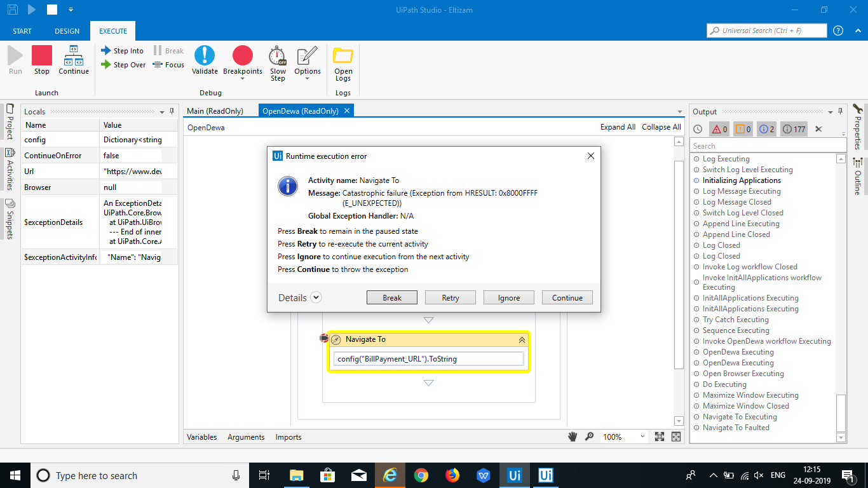The width and height of the screenshot is (868, 488).
Task: Close the Runtime execution error dialog
Action: pos(590,156)
